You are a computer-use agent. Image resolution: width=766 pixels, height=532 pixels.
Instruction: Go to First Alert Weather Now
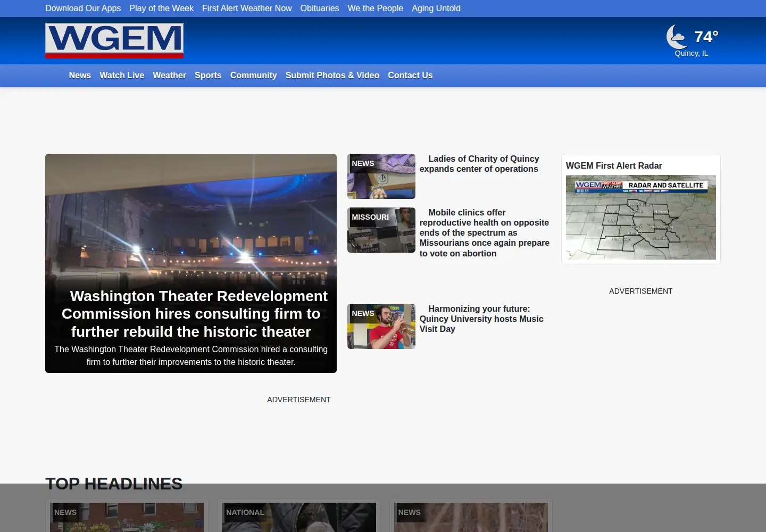(x=247, y=9)
